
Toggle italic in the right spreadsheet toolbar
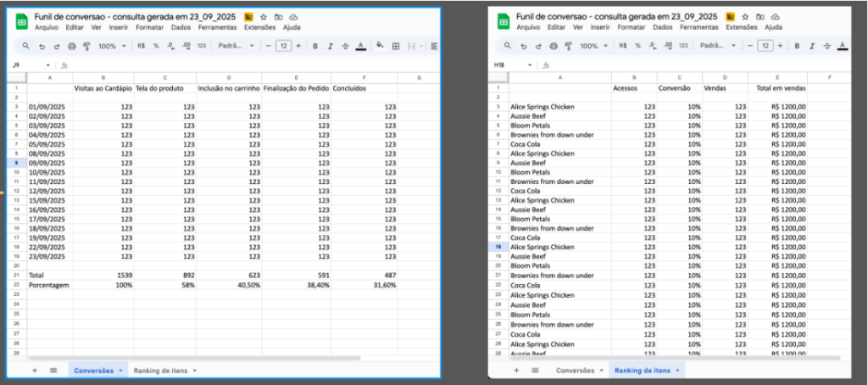811,46
